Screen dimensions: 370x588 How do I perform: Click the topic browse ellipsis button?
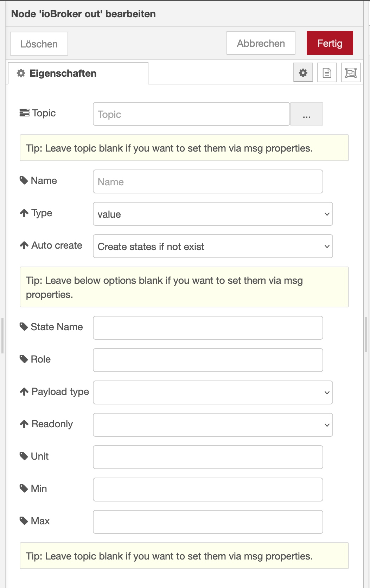point(306,114)
